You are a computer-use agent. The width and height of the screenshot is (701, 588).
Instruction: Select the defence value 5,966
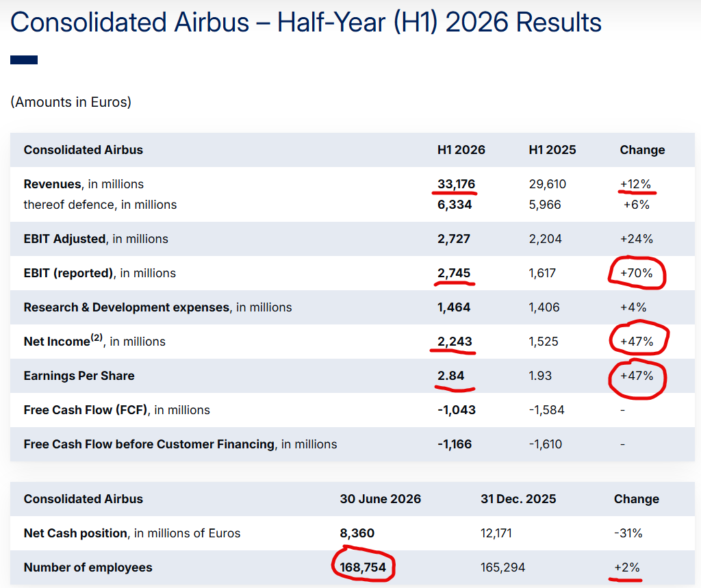545,205
